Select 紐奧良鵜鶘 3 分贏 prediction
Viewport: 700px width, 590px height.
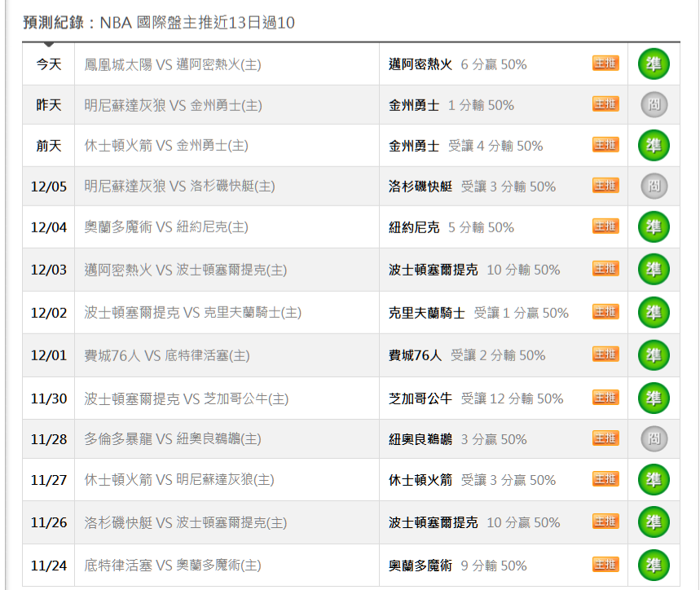tap(458, 439)
